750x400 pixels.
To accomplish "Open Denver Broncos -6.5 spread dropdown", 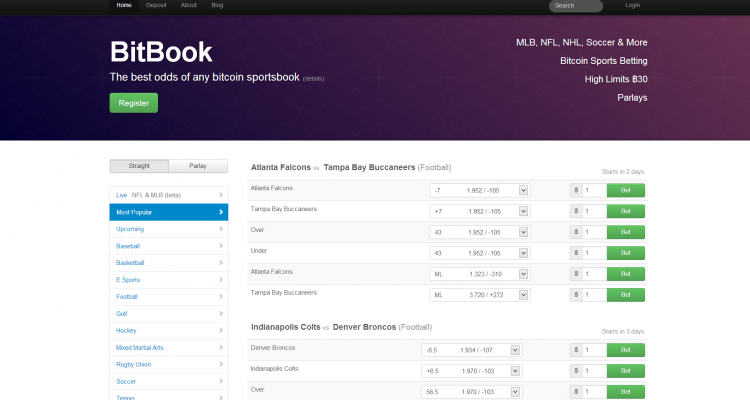I will 472,350.
